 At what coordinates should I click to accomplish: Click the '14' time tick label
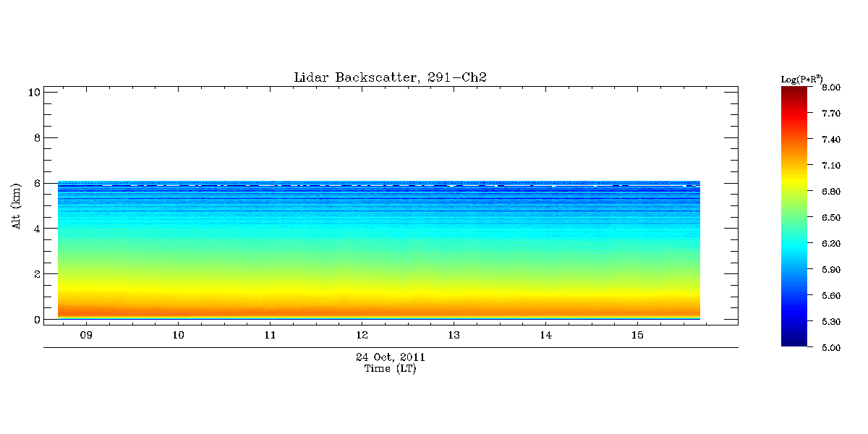coord(545,335)
